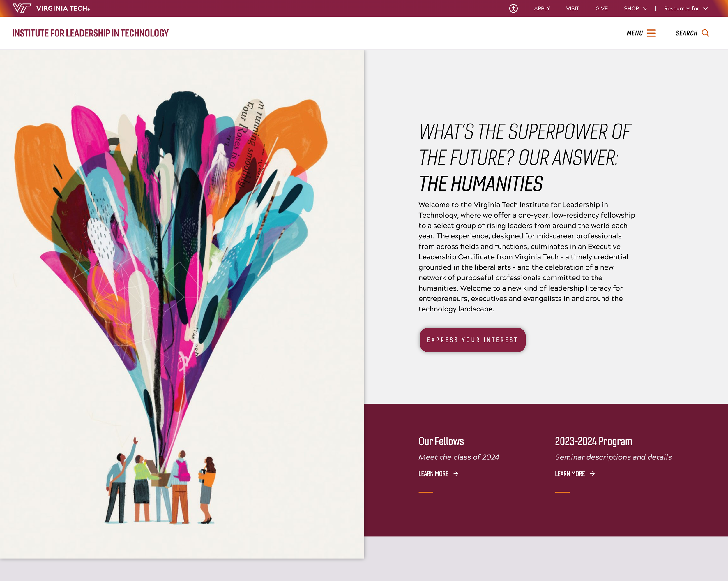Click the hamburger menu icon

coord(651,33)
